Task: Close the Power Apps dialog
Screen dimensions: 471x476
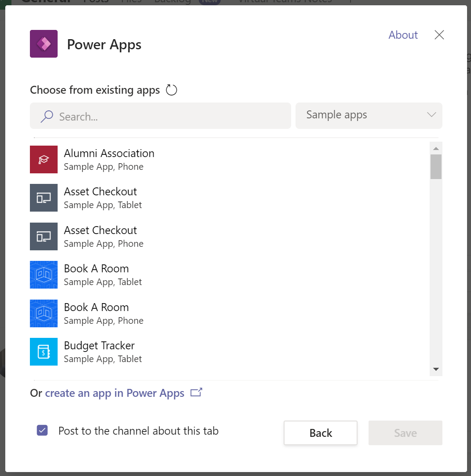Action: [439, 35]
